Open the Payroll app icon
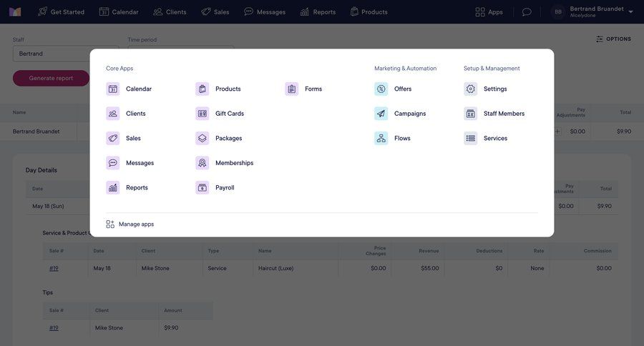The width and height of the screenshot is (644, 346). (202, 187)
